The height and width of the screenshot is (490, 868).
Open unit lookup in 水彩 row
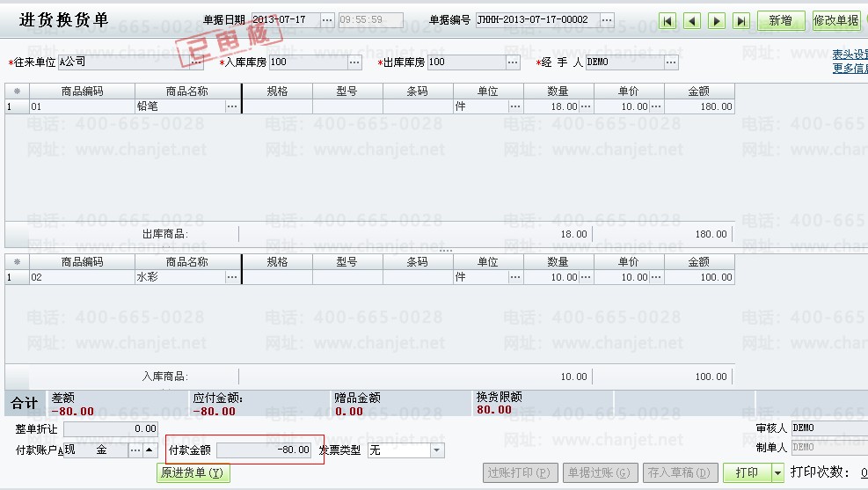pos(515,277)
